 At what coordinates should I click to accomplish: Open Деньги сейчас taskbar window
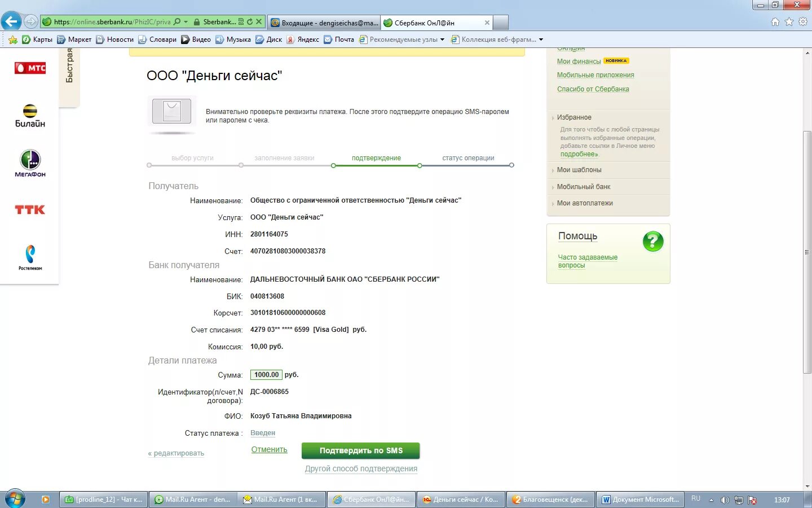(461, 500)
